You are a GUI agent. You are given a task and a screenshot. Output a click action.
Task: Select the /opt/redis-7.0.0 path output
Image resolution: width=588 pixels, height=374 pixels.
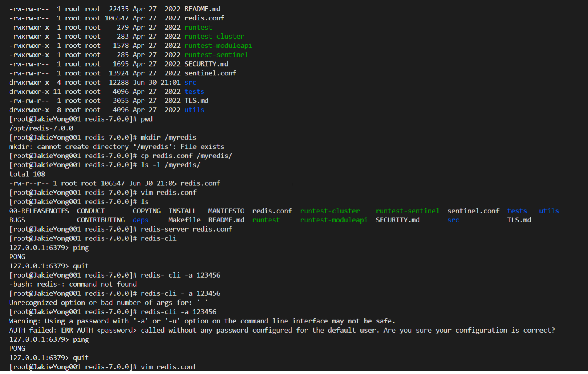[41, 128]
